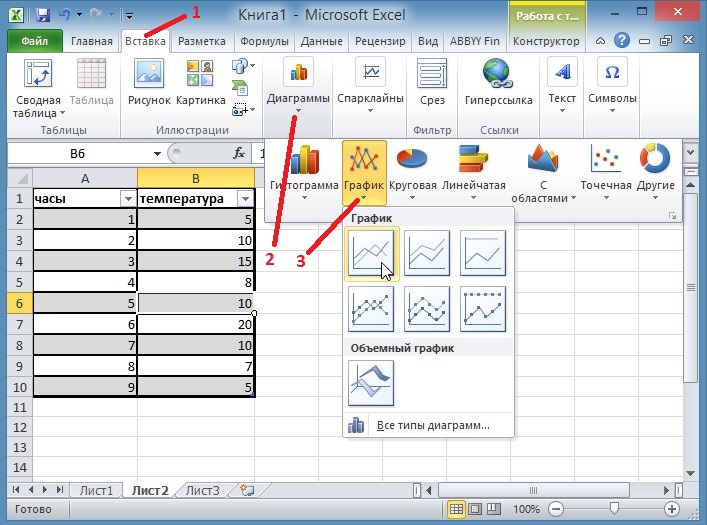The width and height of the screenshot is (707, 525).
Task: Click the zoom slider handle
Action: (614, 509)
